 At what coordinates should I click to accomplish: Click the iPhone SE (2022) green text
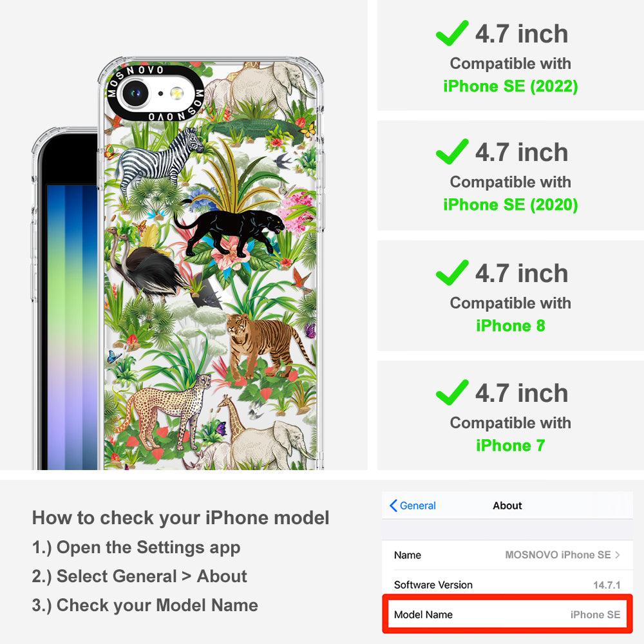point(511,86)
